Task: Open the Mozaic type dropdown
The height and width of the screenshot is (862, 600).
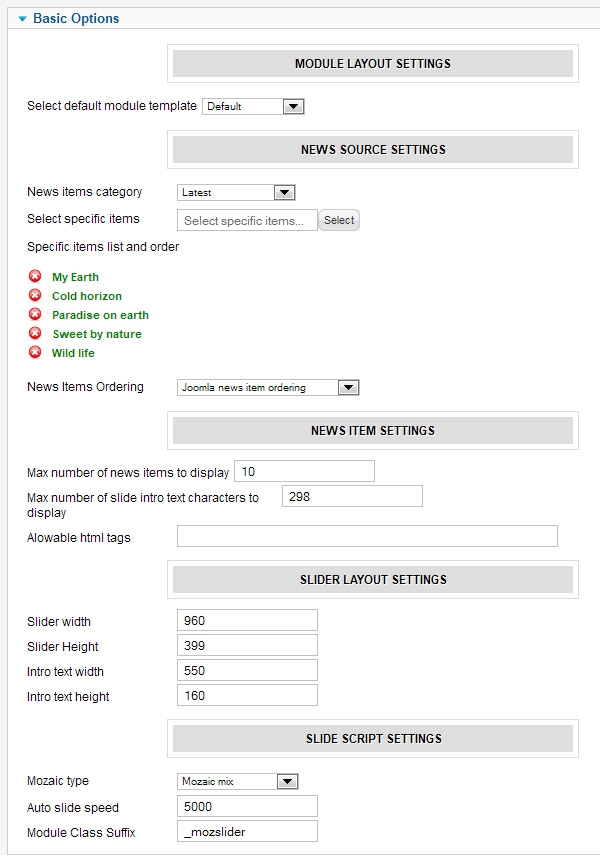Action: pos(238,781)
